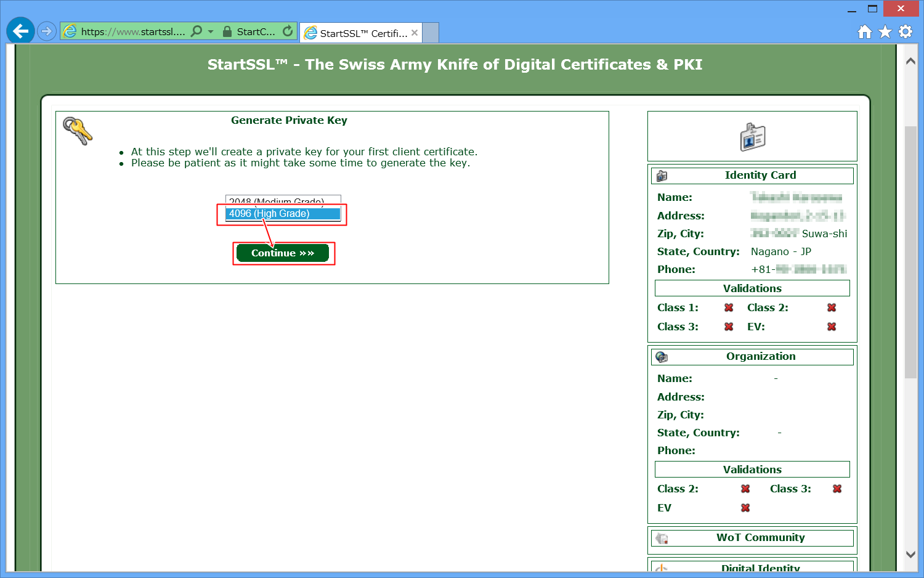Open the Tools gear icon
Image resolution: width=924 pixels, height=578 pixels.
pos(906,31)
